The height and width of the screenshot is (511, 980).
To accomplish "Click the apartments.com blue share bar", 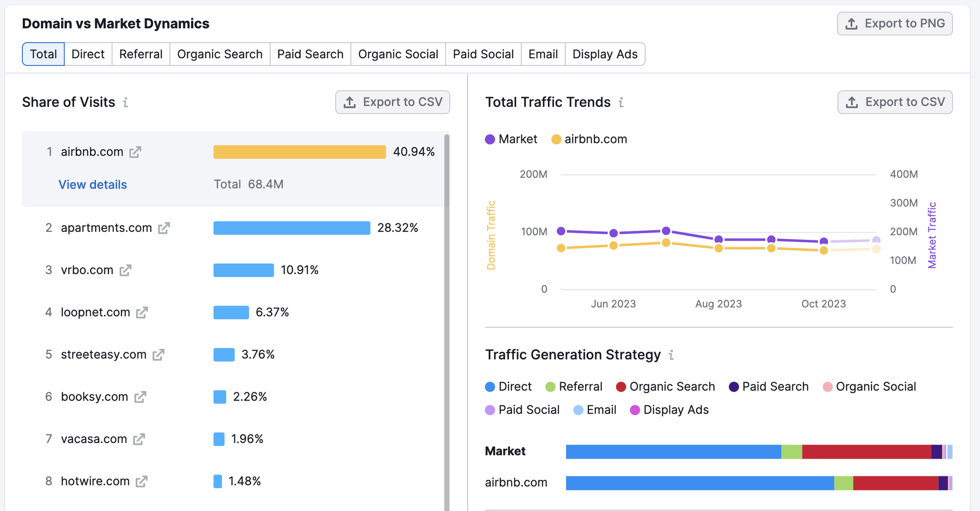I will [292, 228].
